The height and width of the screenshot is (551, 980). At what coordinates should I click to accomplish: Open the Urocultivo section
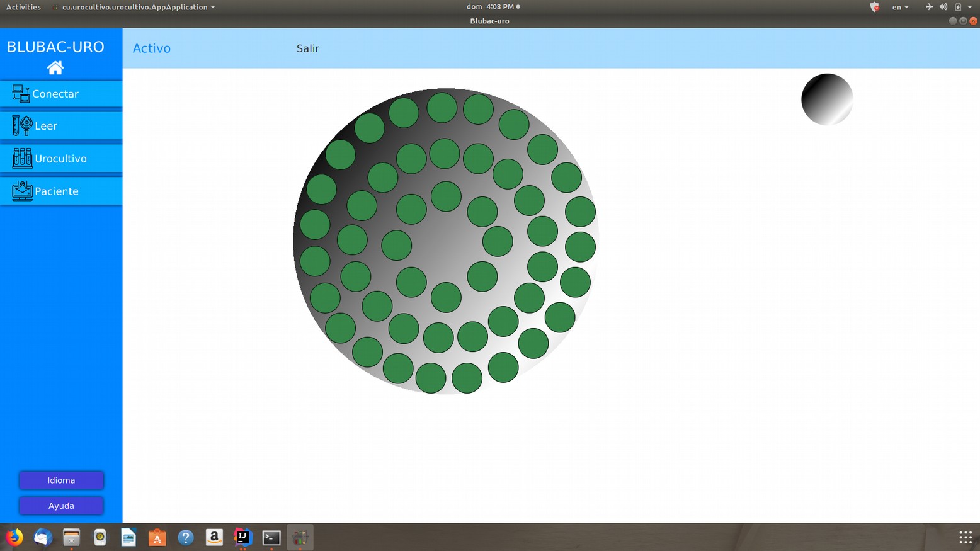61,159
